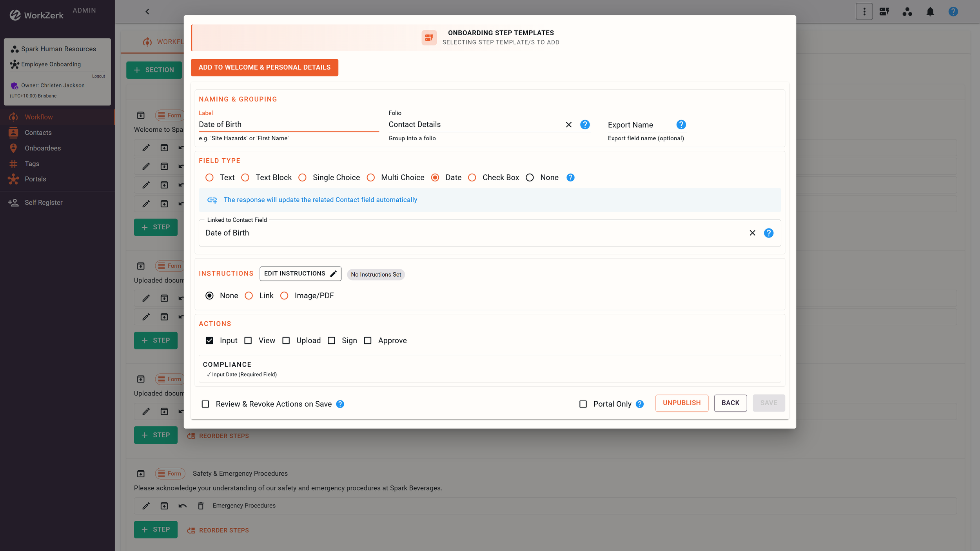Click Add to Welcome & Personal Details button
Image resolution: width=980 pixels, height=551 pixels.
click(264, 67)
